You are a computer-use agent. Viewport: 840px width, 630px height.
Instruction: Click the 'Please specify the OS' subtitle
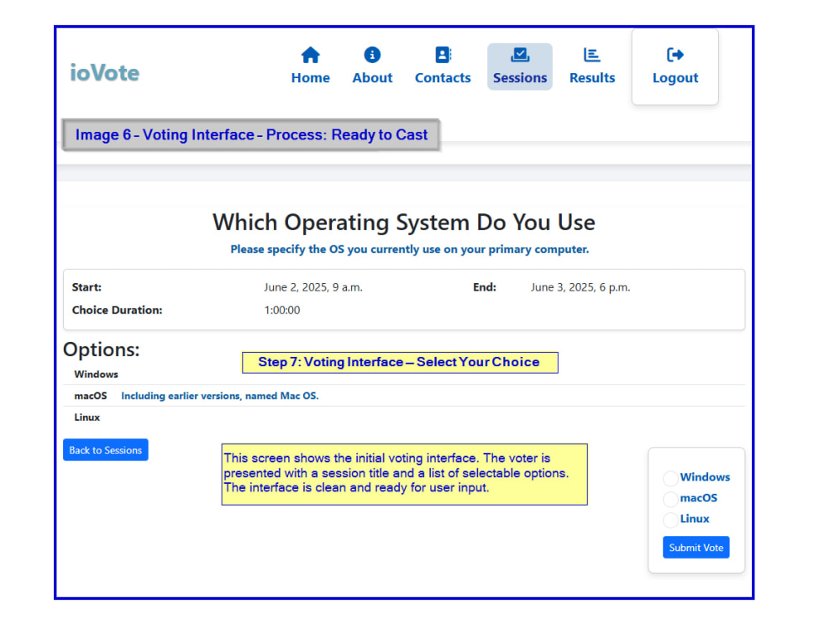[x=409, y=249]
